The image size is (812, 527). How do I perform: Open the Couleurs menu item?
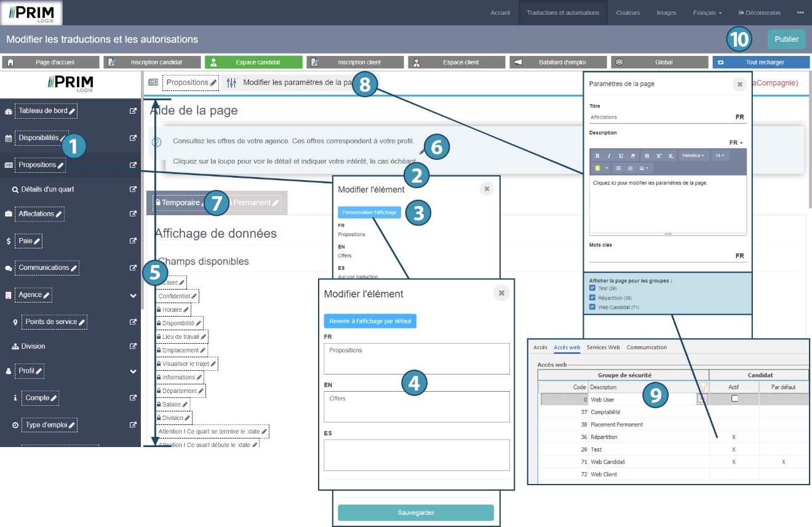point(628,12)
